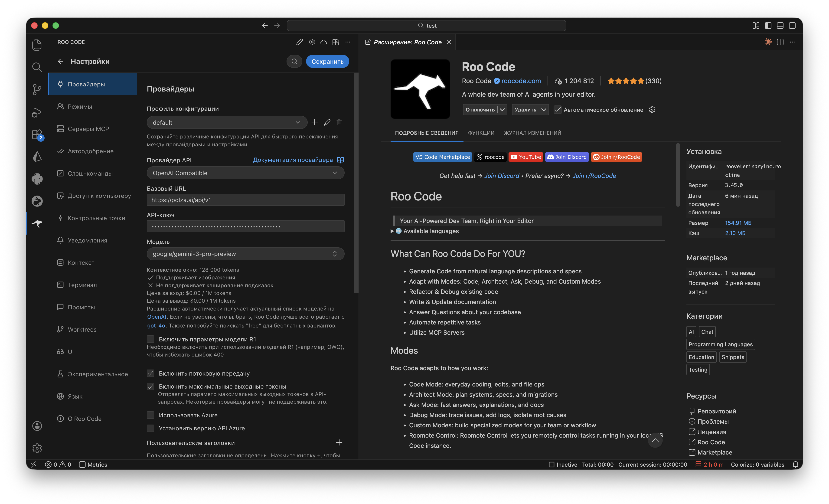Open notifications bell in status bar
Viewport: 829px width, 504px height.
(x=795, y=464)
